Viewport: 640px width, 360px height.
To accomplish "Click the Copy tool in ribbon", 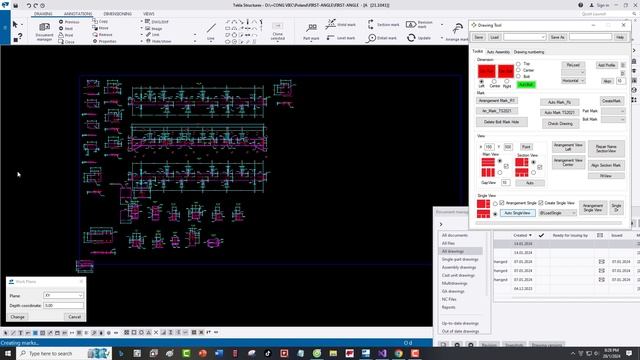I will (x=100, y=21).
